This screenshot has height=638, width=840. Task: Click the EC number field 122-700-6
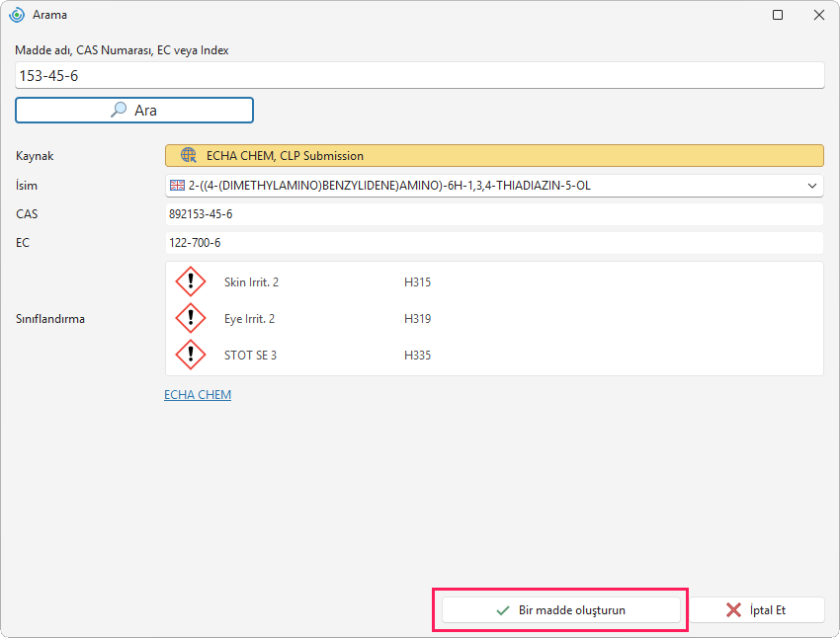tap(494, 243)
